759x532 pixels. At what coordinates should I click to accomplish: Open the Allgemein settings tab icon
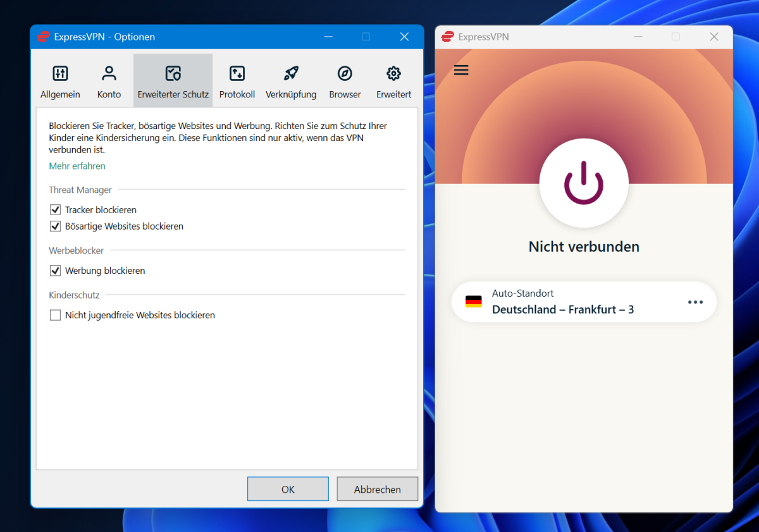[60, 74]
